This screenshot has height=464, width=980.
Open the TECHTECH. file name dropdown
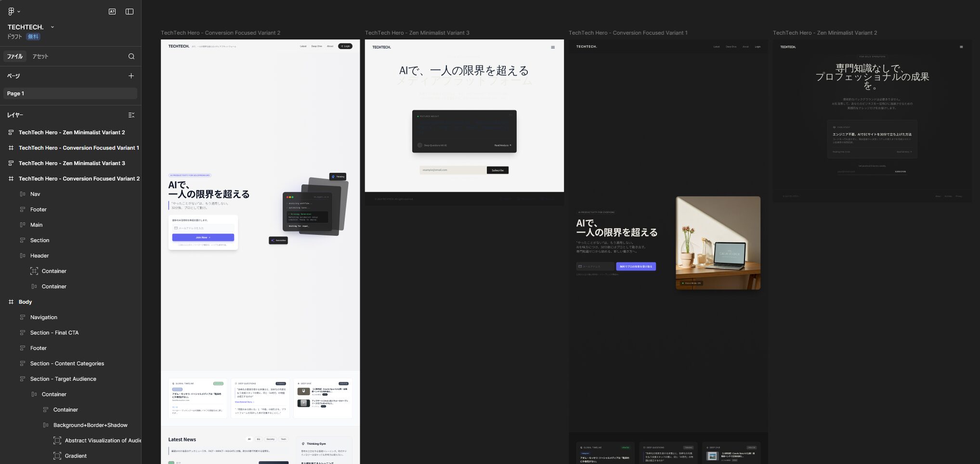[52, 27]
